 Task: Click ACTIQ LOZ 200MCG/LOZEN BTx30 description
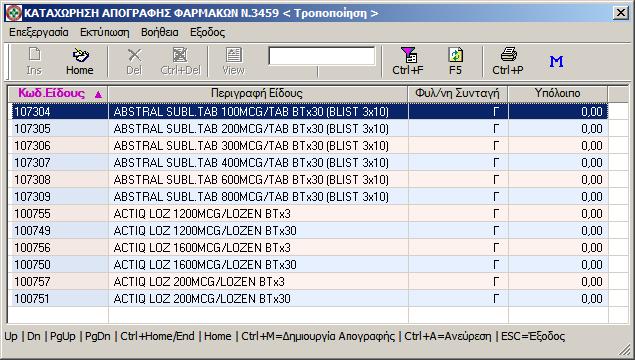coord(202,299)
